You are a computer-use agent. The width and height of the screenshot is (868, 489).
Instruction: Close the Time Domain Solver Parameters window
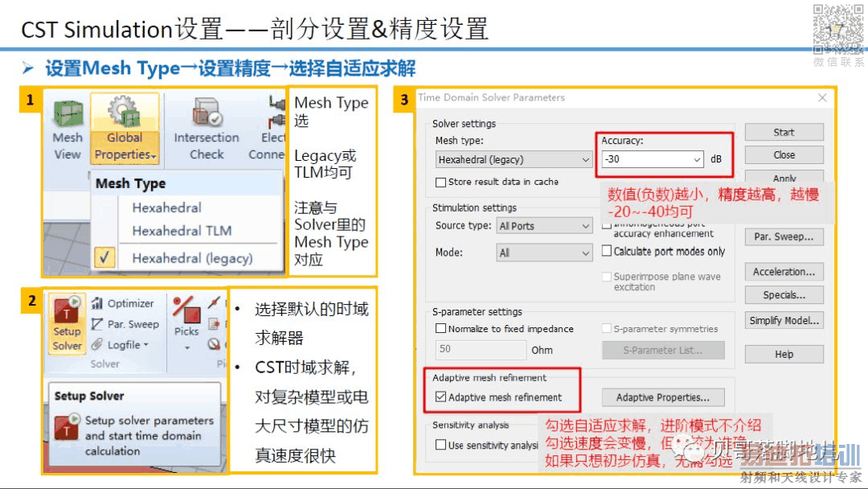coord(822,97)
